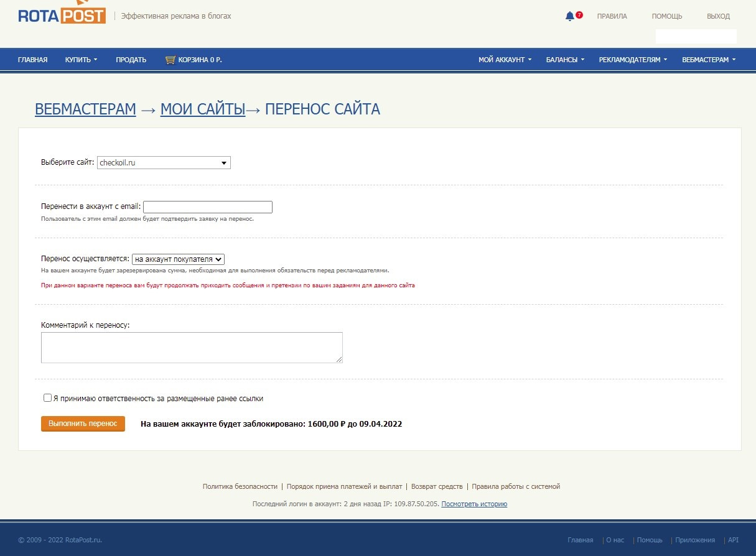
Task: Click the 'Эффективная реклама в блогах' tagline
Action: coord(176,16)
